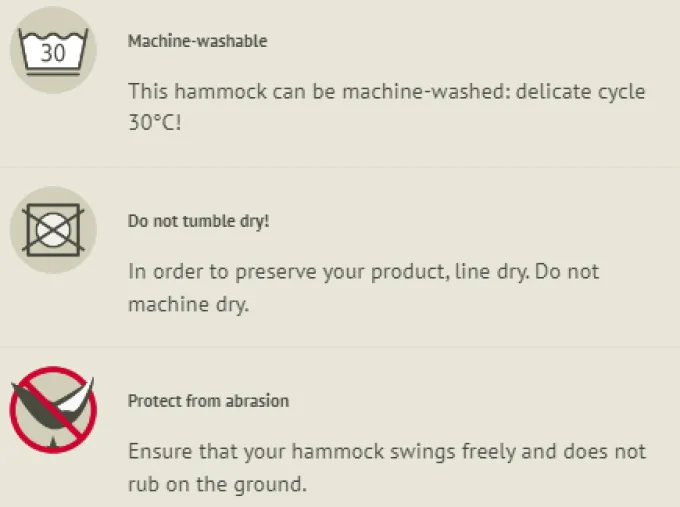Select the 'Do not tumble dry!' heading
The width and height of the screenshot is (680, 507).
198,221
